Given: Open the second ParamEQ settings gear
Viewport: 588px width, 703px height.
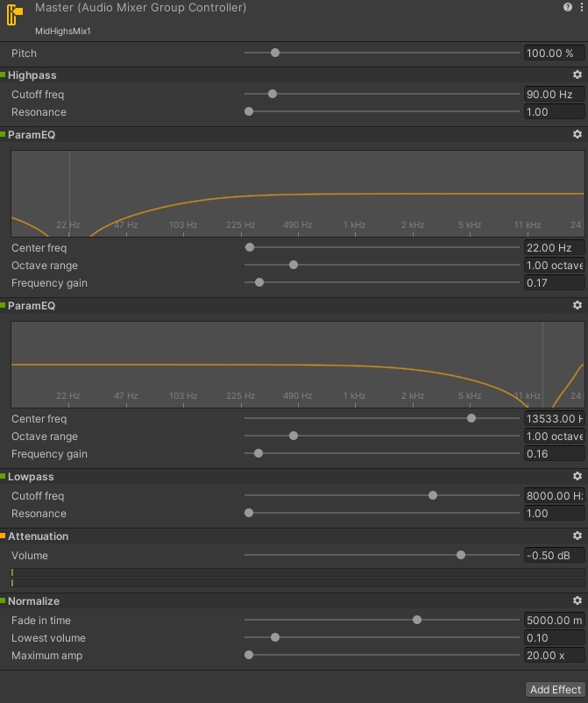Looking at the screenshot, I should 577,305.
